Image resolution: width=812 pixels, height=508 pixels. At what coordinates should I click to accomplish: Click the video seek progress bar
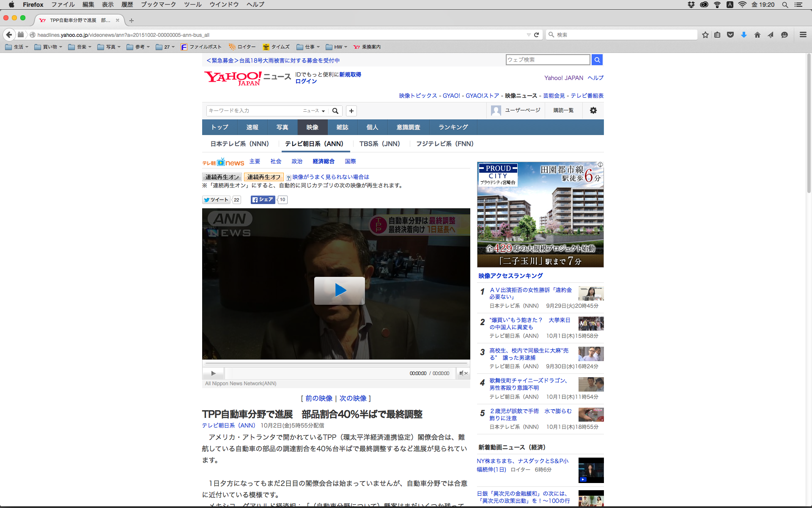336,363
